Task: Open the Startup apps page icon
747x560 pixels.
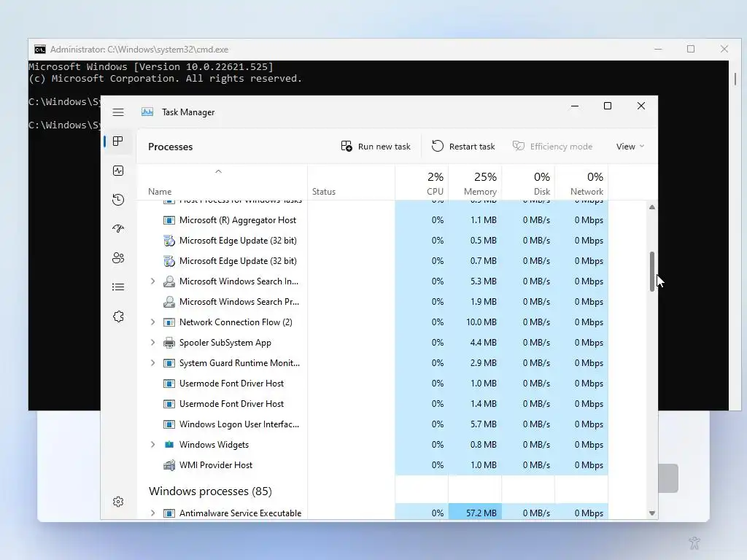Action: coord(118,228)
